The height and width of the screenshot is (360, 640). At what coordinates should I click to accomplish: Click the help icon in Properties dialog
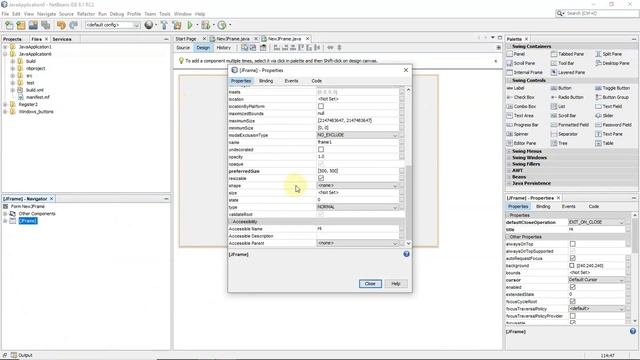406,254
